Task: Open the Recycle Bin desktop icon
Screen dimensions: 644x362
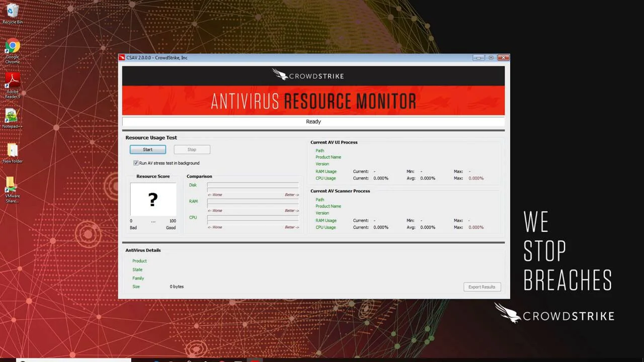Action: [13, 14]
